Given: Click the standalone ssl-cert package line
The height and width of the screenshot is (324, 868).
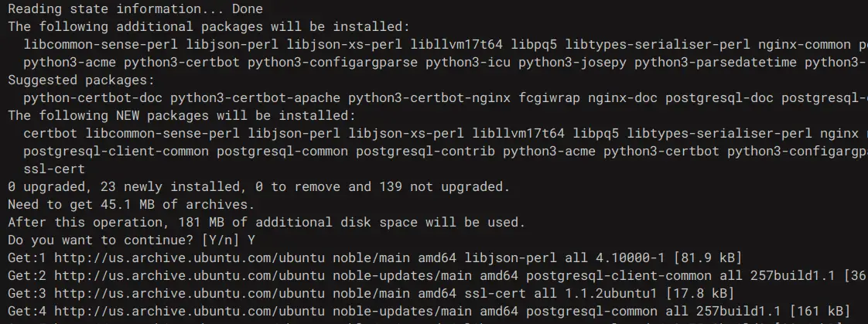Looking at the screenshot, I should pyautogui.click(x=54, y=169).
